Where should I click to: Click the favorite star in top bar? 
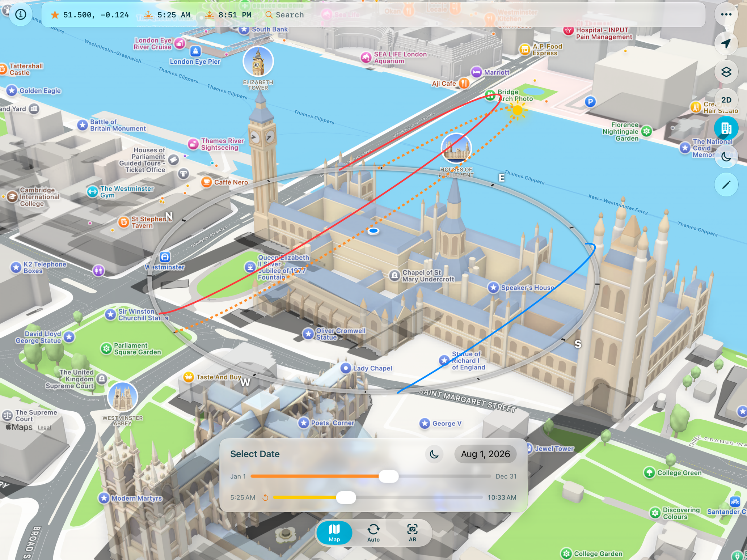point(55,15)
